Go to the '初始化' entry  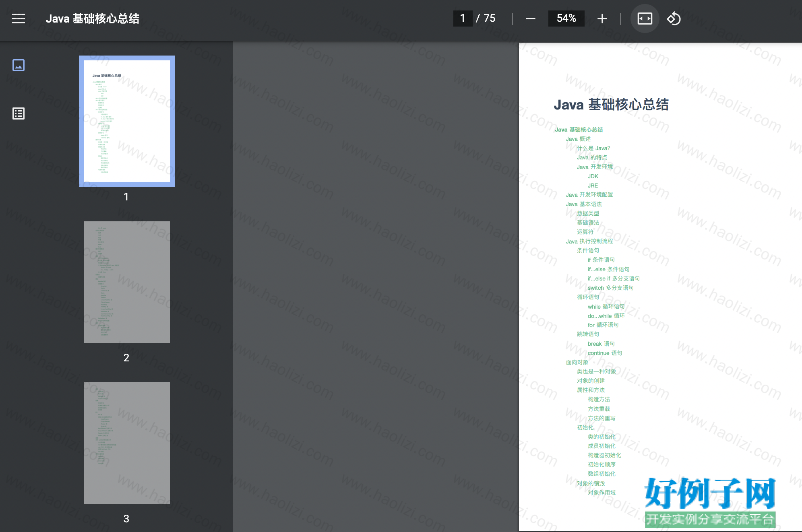pos(585,427)
